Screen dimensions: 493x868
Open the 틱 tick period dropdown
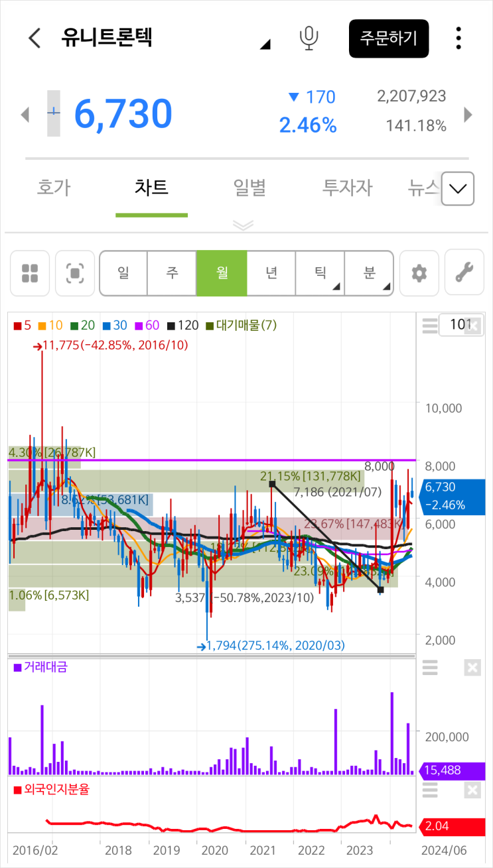320,273
